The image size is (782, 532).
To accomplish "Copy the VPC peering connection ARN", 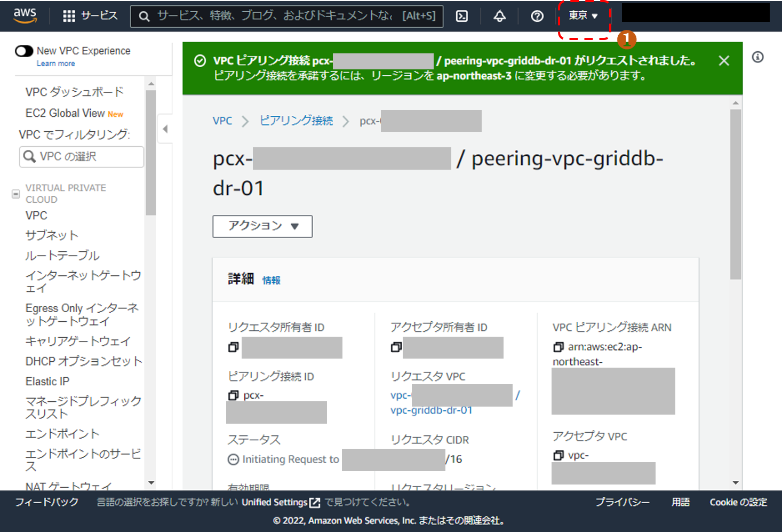I will 558,347.
